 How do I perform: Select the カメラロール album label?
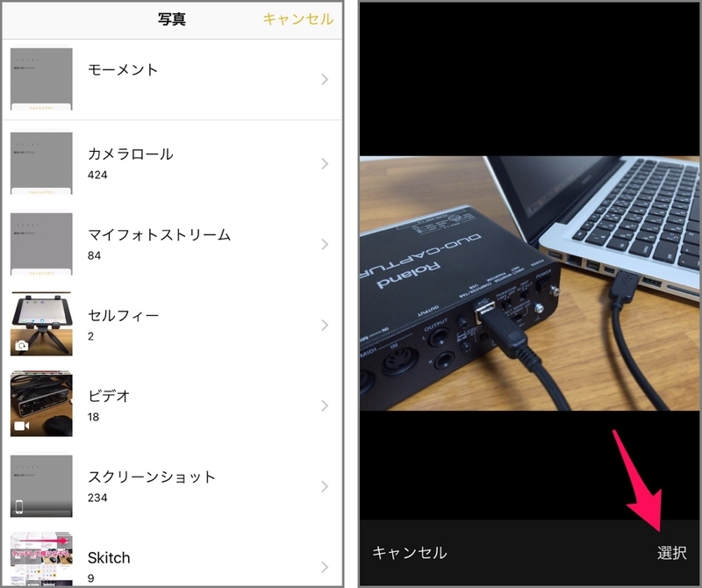point(131,154)
